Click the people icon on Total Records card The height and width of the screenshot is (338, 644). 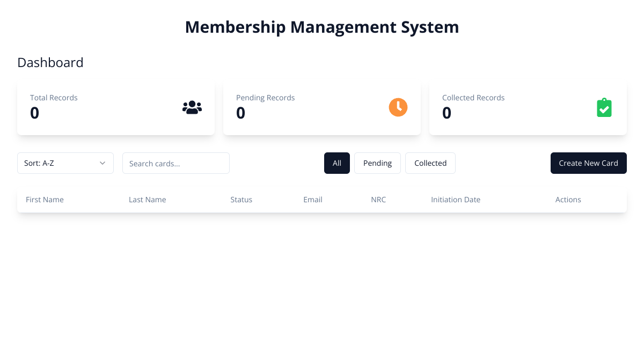(x=192, y=107)
